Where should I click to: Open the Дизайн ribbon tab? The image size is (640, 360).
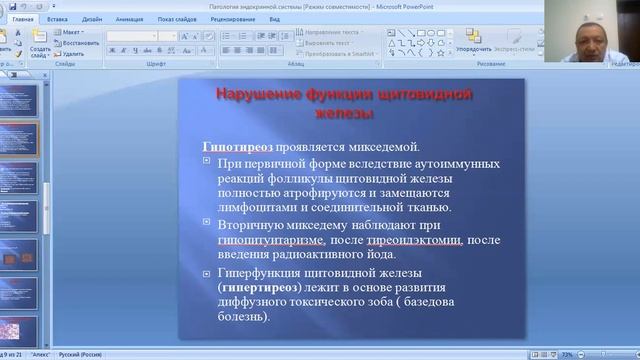tap(92, 19)
